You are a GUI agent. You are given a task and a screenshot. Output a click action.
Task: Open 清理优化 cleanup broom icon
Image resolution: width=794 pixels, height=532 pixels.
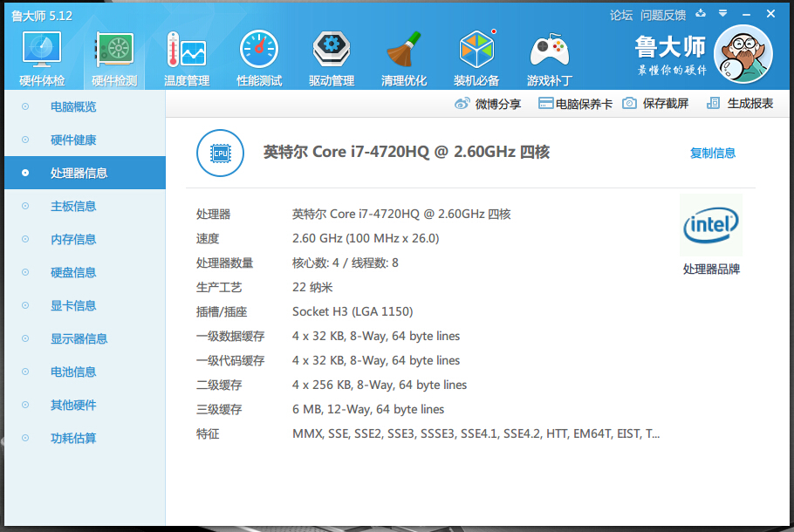pyautogui.click(x=404, y=50)
